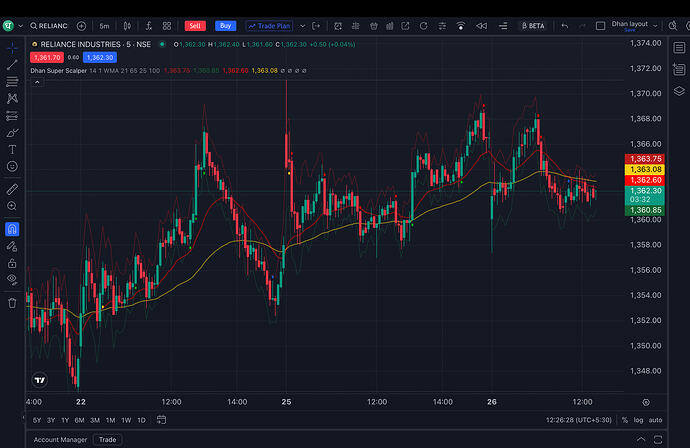Open the Dhan layout dropdown arrow
The image size is (690, 448).
[655, 26]
